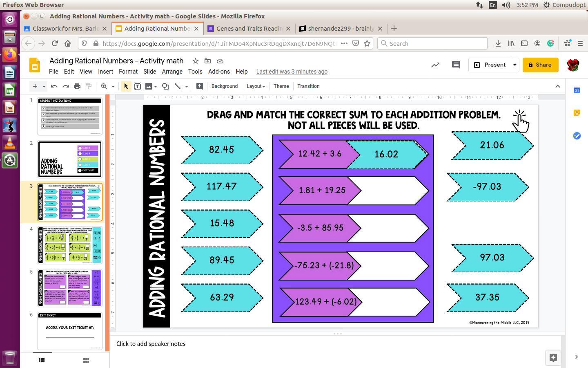The width and height of the screenshot is (588, 368).
Task: Start the slideshow with Present
Action: pos(490,65)
